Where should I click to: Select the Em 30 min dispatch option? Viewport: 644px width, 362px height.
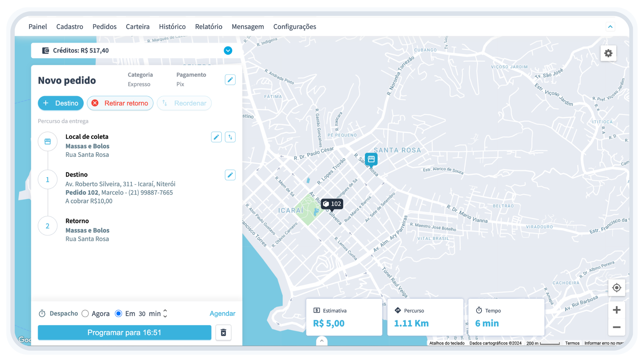pyautogui.click(x=118, y=313)
